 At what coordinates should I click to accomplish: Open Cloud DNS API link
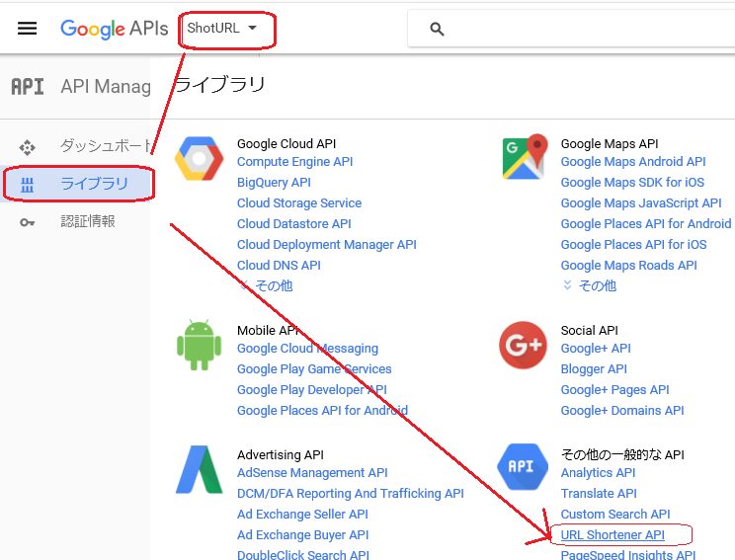(279, 266)
